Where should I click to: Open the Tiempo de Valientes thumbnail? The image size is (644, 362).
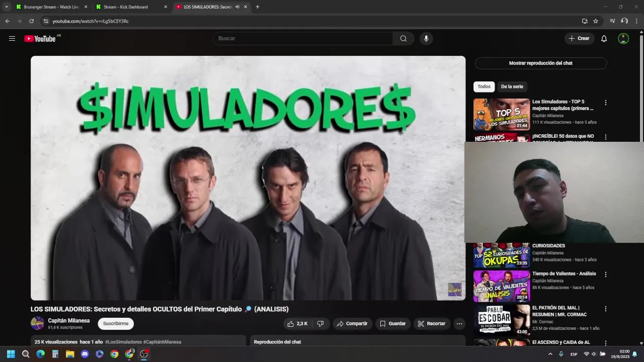[502, 286]
